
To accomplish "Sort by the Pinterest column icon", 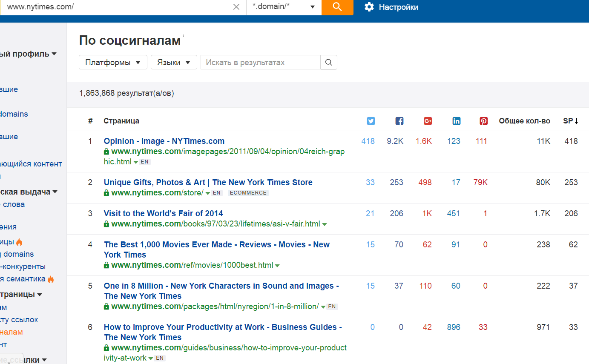I will [x=483, y=121].
